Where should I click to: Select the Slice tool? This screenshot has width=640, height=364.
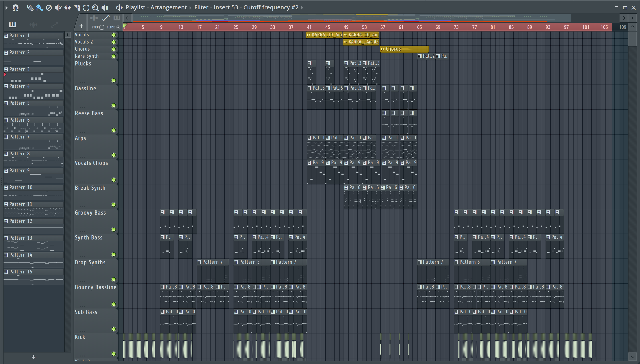pyautogui.click(x=77, y=8)
